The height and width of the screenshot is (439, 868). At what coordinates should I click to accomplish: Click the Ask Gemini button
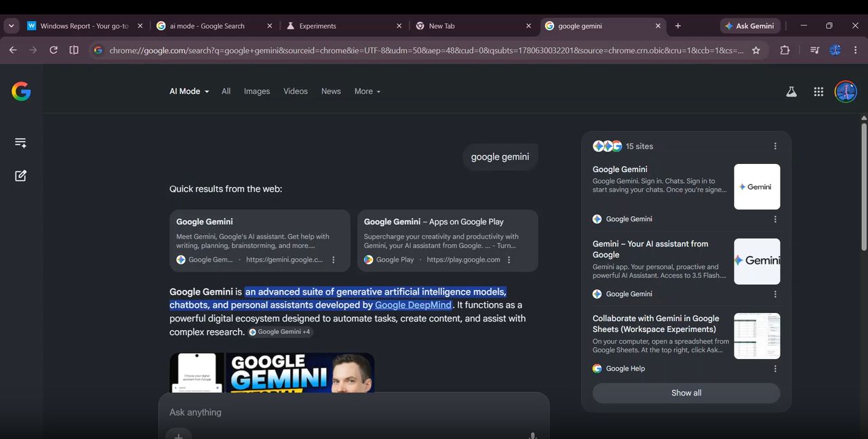750,26
